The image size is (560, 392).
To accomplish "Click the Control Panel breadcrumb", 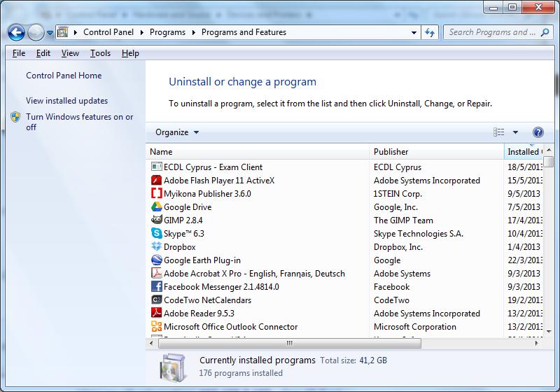I will tap(108, 32).
